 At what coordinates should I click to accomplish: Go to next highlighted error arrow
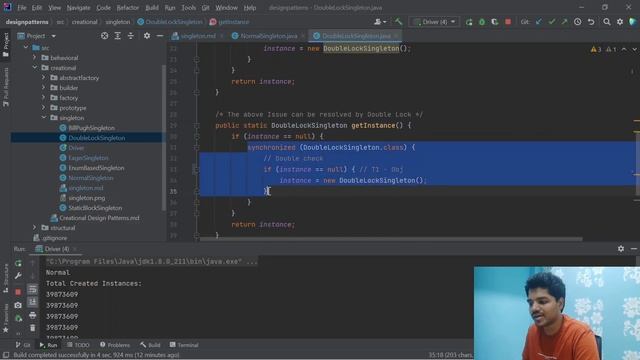tap(634, 49)
